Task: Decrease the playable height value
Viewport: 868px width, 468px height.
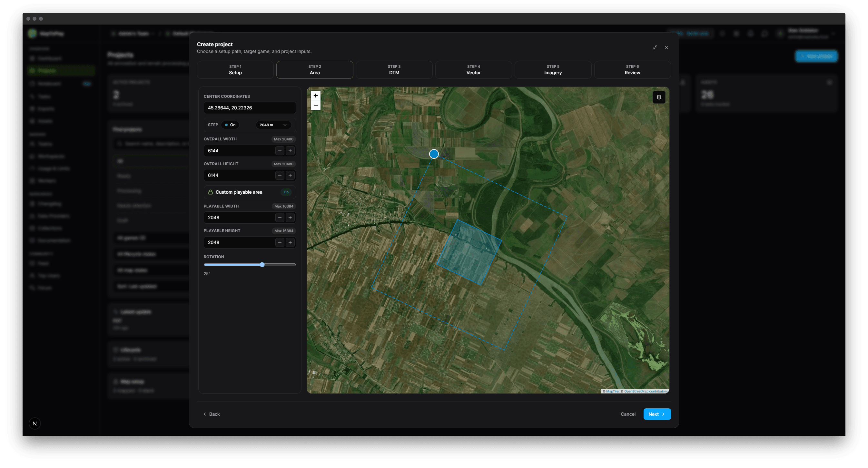Action: 280,242
